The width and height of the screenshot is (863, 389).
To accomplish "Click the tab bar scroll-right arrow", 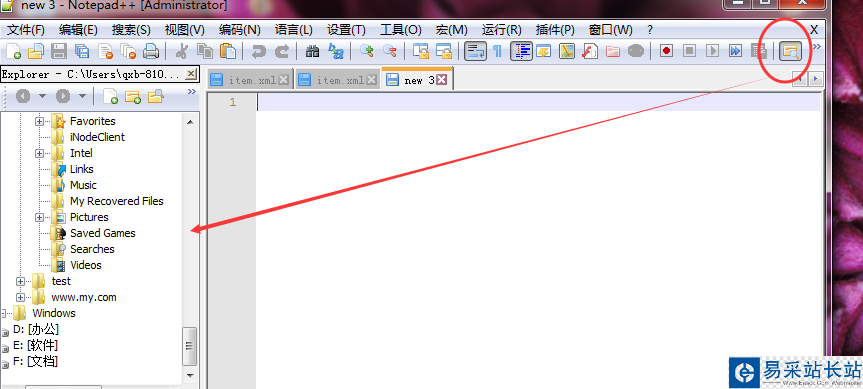I will (x=816, y=80).
